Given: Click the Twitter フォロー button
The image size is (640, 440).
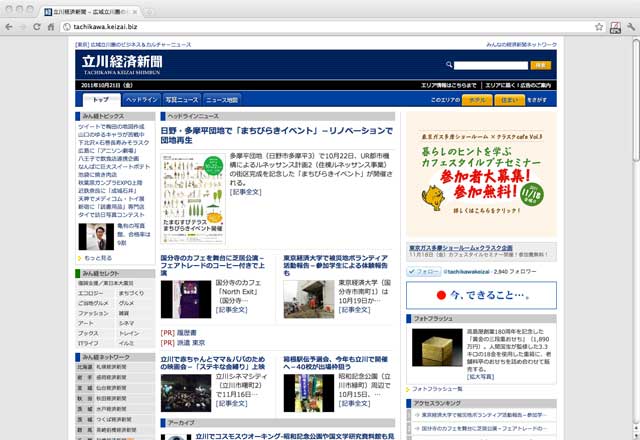Looking at the screenshot, I should (x=424, y=272).
